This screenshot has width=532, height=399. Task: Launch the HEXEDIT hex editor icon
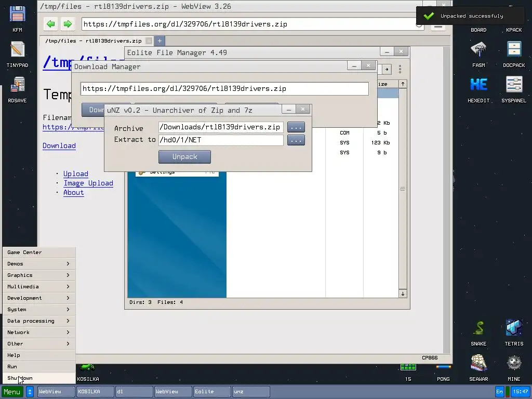478,89
